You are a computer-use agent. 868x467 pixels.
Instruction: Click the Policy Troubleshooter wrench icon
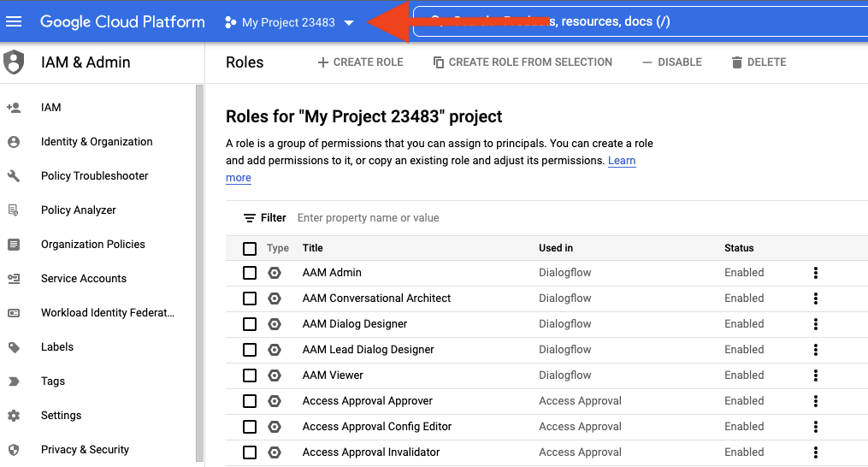pos(14,176)
